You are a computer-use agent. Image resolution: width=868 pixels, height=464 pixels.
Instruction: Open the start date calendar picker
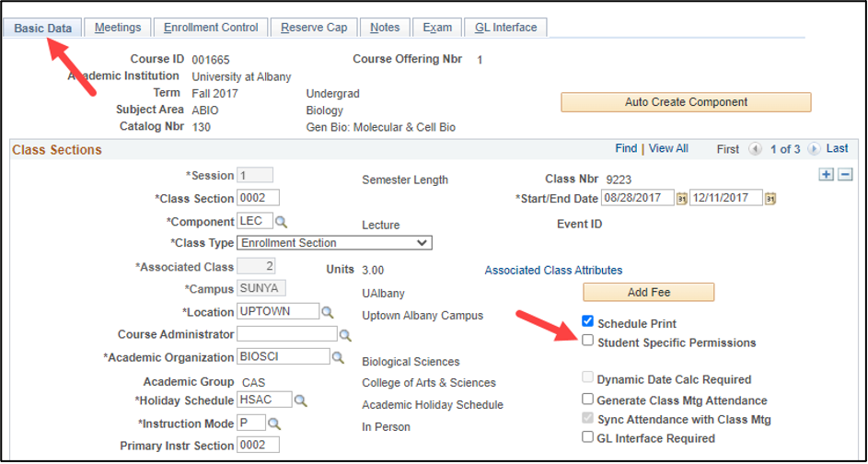(682, 198)
